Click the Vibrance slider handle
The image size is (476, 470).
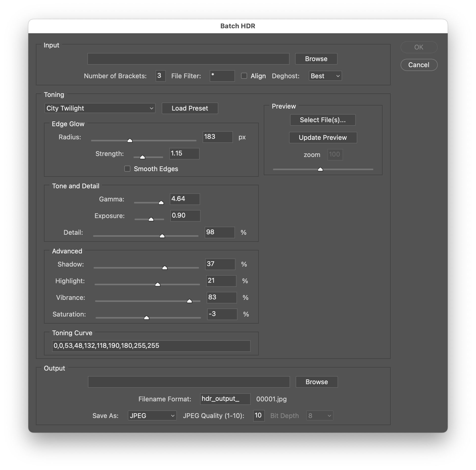point(189,301)
